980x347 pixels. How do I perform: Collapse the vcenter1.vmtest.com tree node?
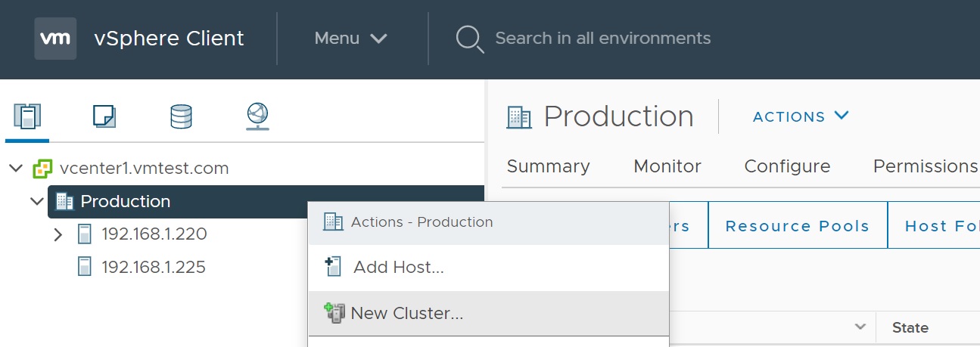click(16, 169)
